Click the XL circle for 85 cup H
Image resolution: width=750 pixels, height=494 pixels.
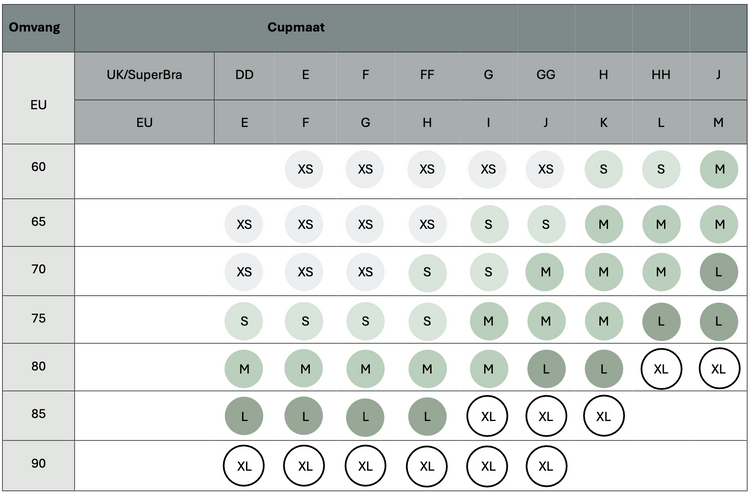coord(603,415)
